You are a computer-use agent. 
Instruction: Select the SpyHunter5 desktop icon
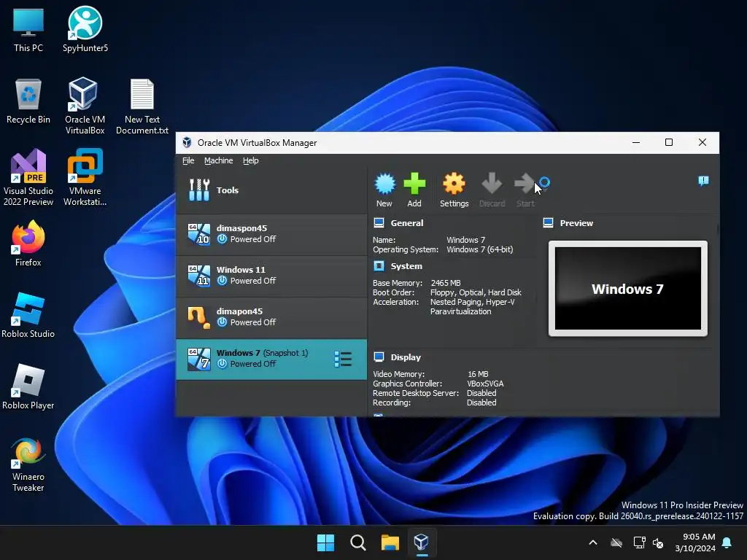pos(85,28)
